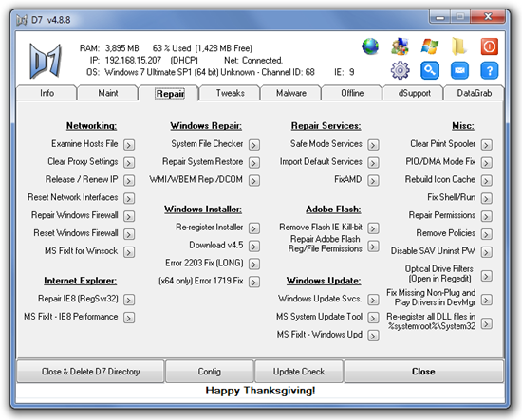Select the Repair tab

[x=169, y=94]
